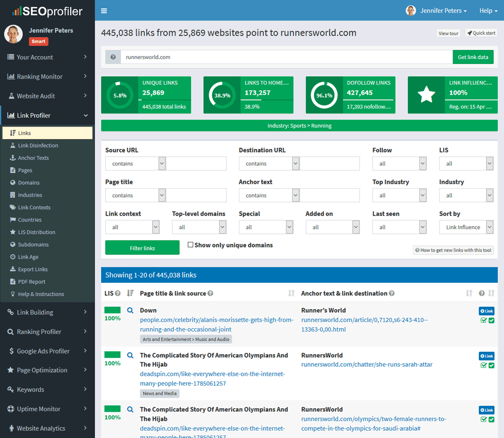
Task: Toggle outlined check in two-female-runners-to-compete row
Action: coord(483,419)
